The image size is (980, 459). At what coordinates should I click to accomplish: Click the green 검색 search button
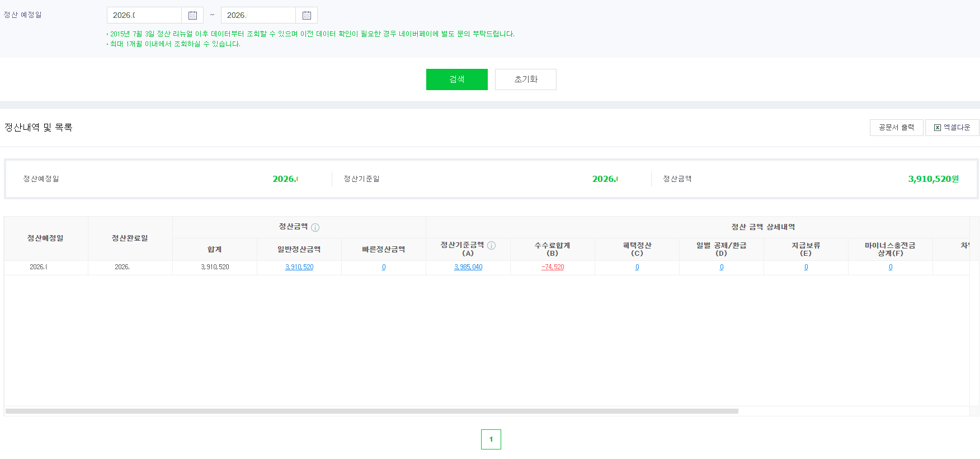point(457,79)
